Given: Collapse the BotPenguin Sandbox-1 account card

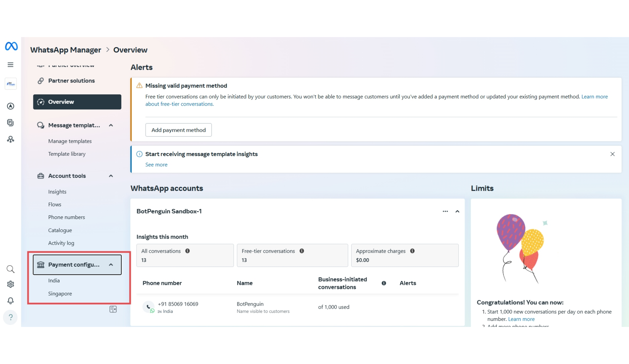Looking at the screenshot, I should click(x=457, y=211).
